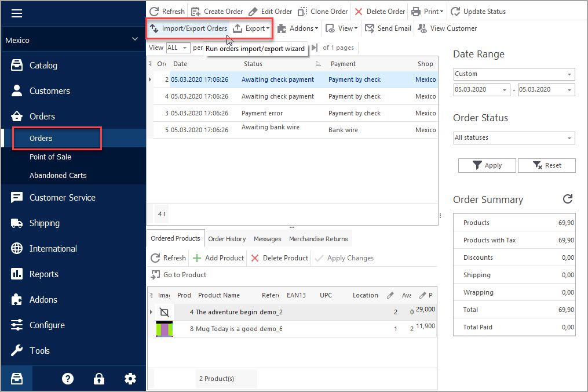Image resolution: width=588 pixels, height=392 pixels.
Task: Switch to Merchandise Returns tab
Action: [x=319, y=239]
